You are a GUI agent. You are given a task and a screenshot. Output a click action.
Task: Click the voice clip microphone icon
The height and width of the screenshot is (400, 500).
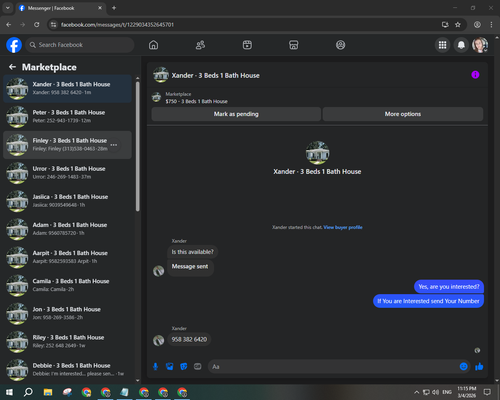(x=155, y=367)
